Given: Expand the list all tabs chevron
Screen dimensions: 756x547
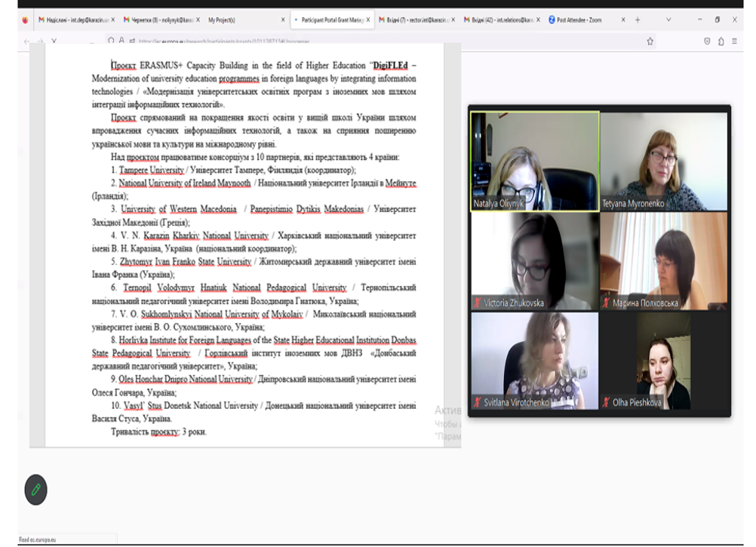Looking at the screenshot, I should point(668,20).
